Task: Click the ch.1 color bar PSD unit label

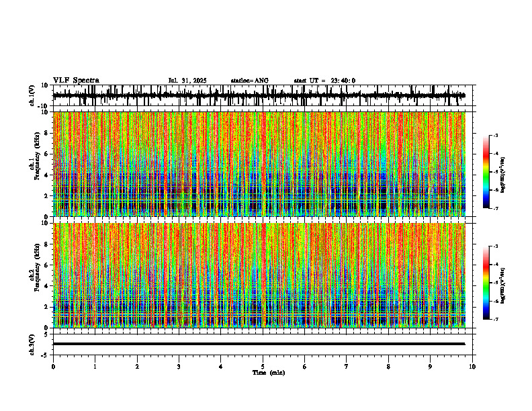Action: tap(503, 175)
